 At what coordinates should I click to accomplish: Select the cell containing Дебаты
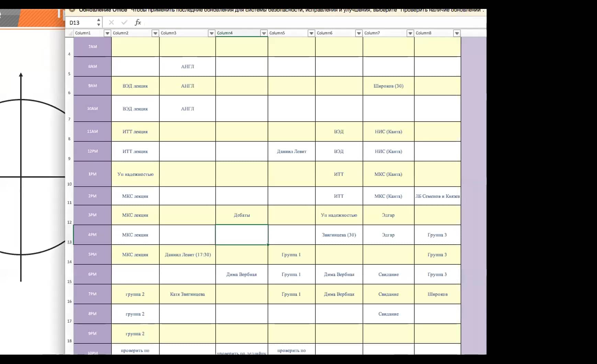click(241, 215)
